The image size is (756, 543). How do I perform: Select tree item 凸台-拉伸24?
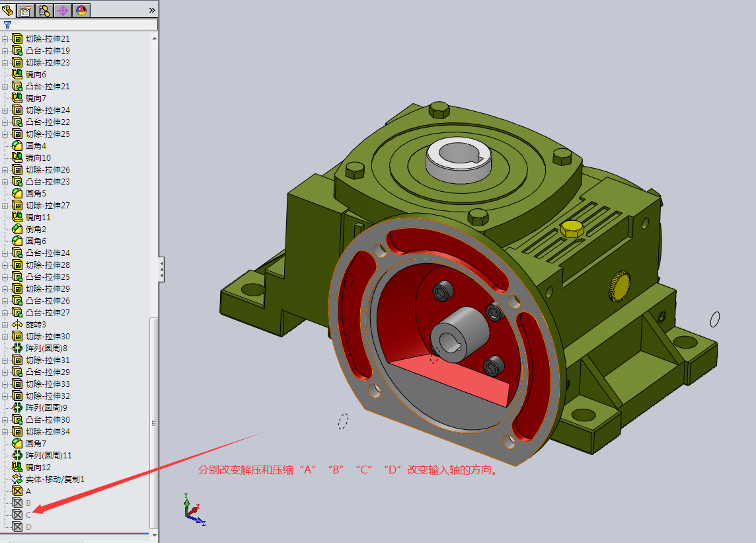click(x=48, y=253)
